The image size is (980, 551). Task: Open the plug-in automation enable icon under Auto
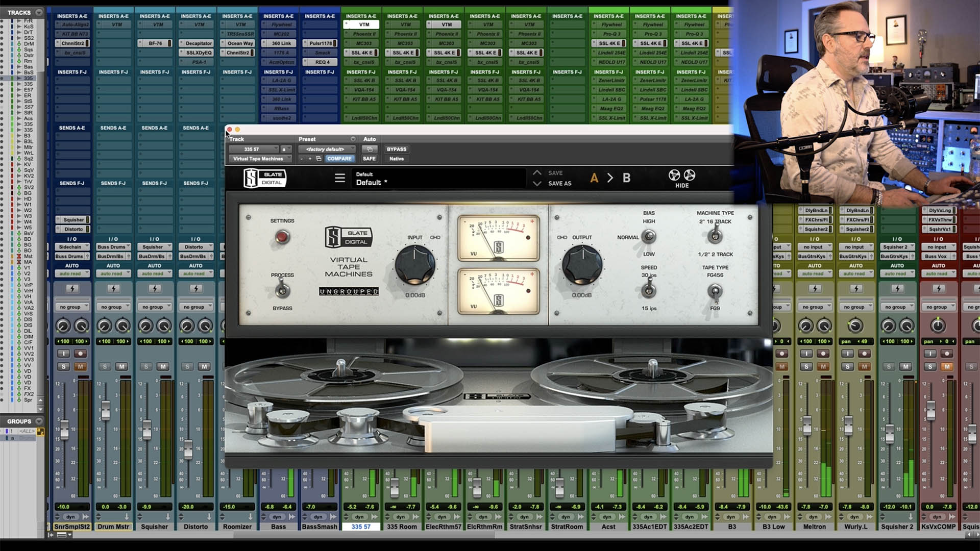tap(370, 149)
